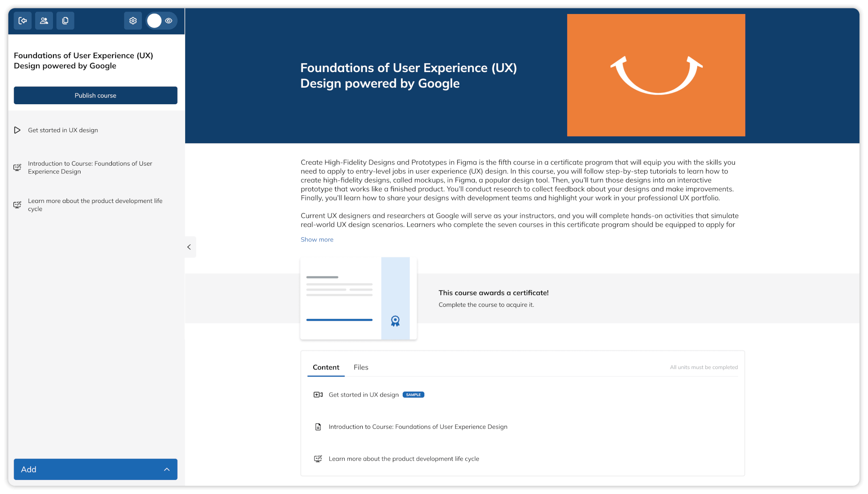Open the course participants icon
This screenshot has height=494, width=868.
[x=44, y=20]
